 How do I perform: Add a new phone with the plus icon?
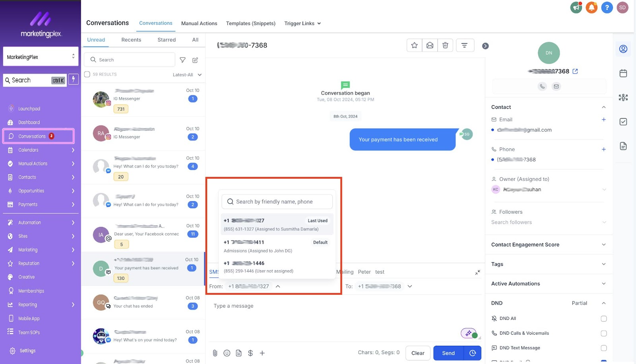[604, 149]
